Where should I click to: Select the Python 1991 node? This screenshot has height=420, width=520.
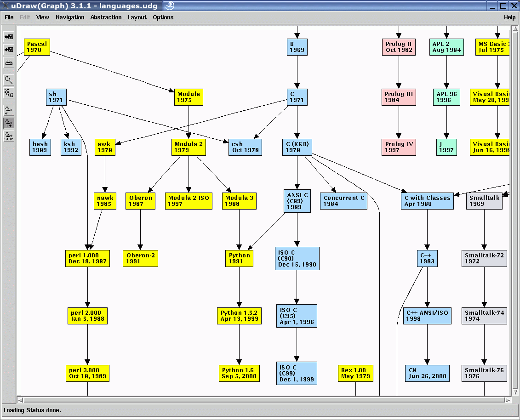click(x=239, y=258)
